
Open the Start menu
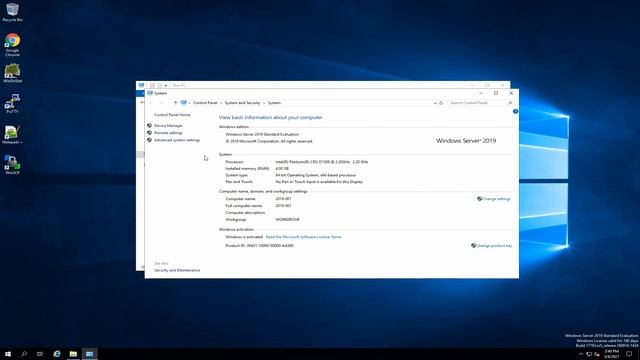pyautogui.click(x=8, y=354)
